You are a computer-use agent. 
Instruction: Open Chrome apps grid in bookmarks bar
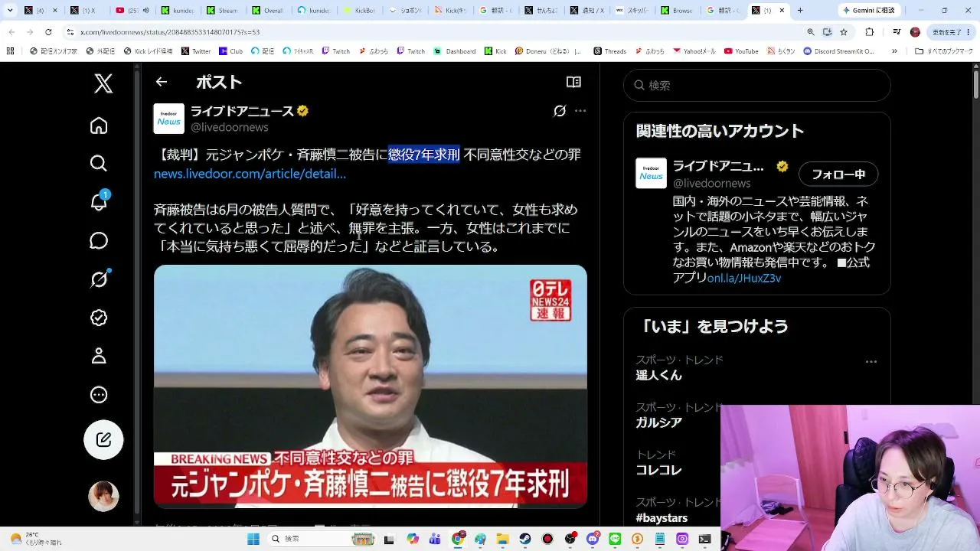(x=10, y=51)
